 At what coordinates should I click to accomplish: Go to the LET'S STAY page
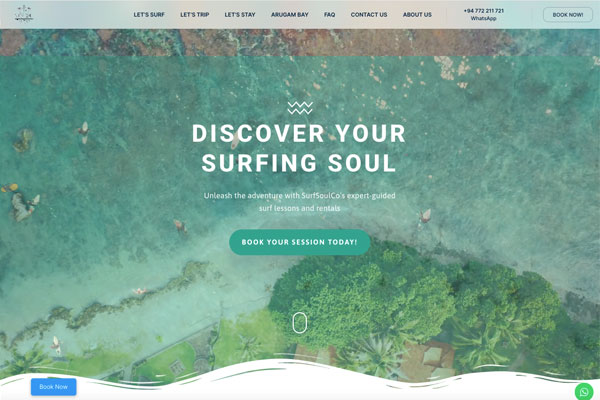pos(240,15)
